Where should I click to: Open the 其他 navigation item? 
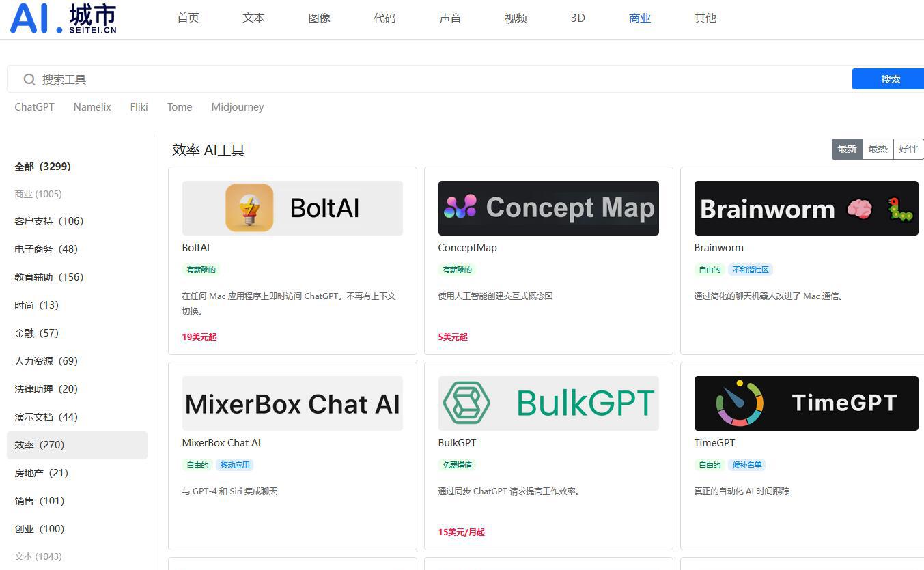pos(705,18)
